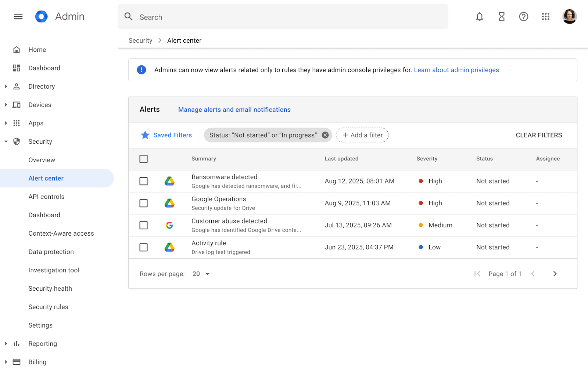The width and height of the screenshot is (588, 372).
Task: Open pending tasks hourglass icon
Action: [501, 17]
